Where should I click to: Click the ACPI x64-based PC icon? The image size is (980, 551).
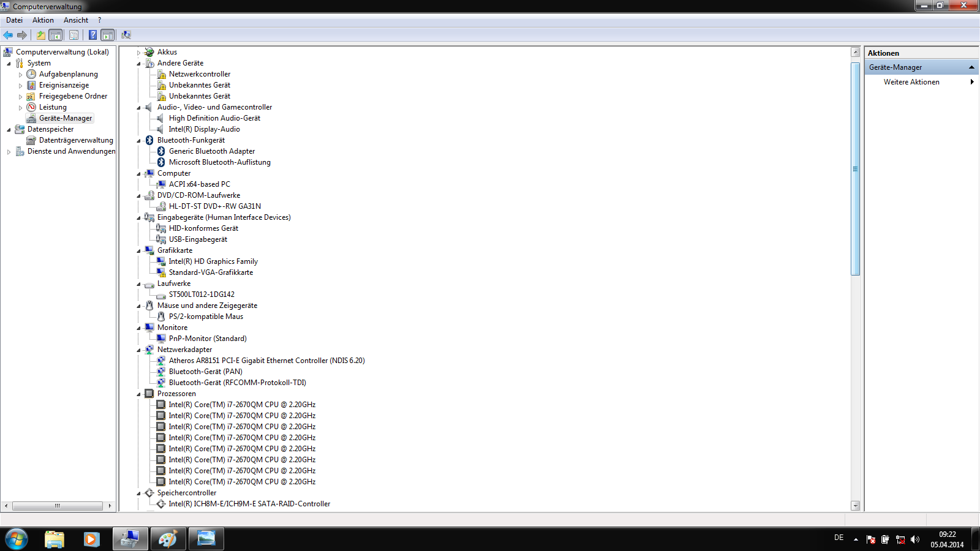(161, 184)
